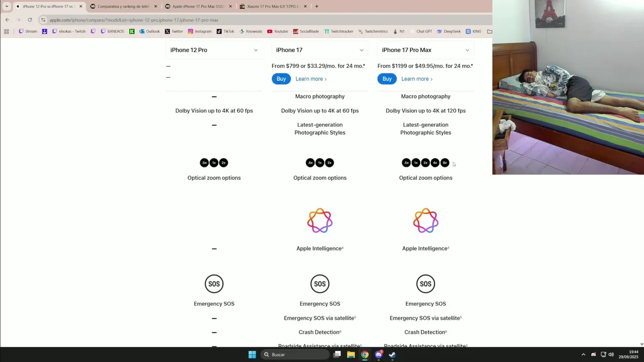Show hidden system tray icons
The width and height of the screenshot is (644, 362).
(583, 354)
